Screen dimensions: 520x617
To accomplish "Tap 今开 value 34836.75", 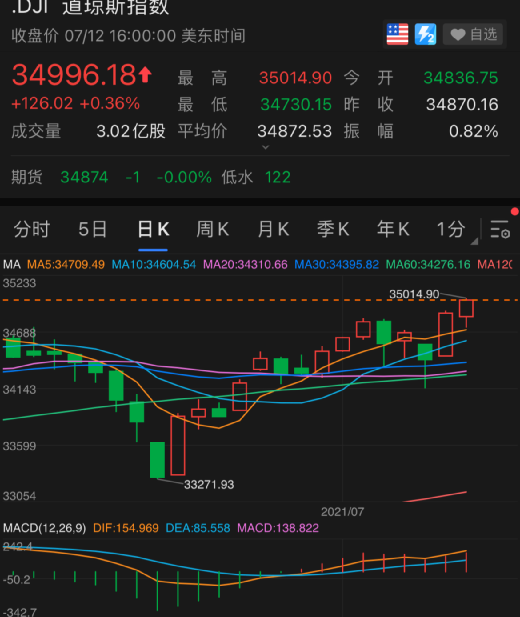I will 461,78.
